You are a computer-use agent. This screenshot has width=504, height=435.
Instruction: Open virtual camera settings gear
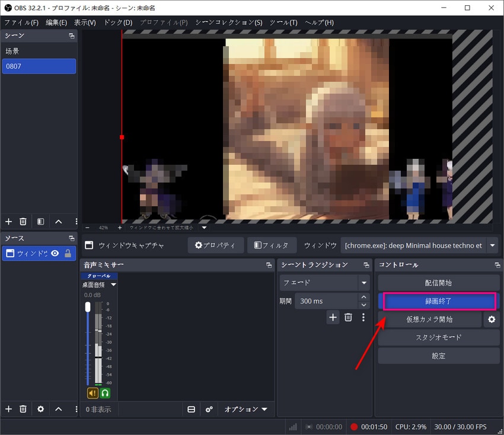click(492, 319)
